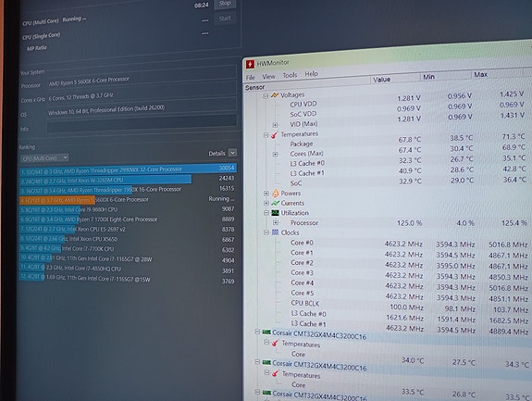Select the Voltages lightning icon

click(x=275, y=95)
